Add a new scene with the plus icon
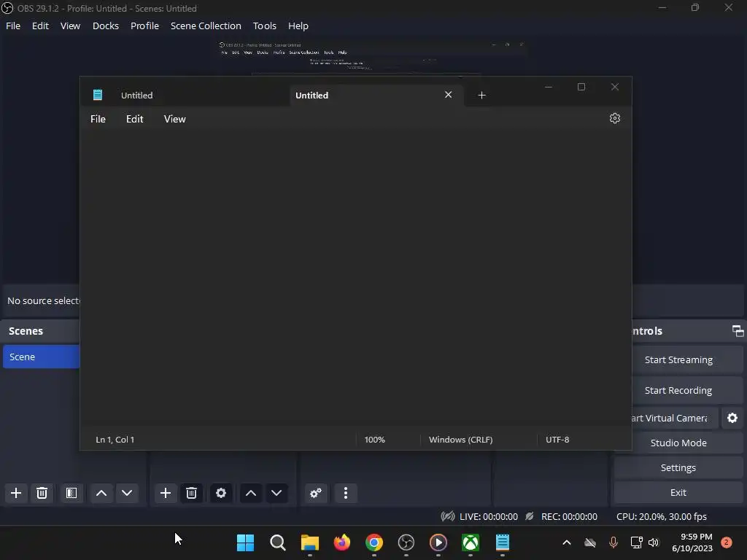This screenshot has height=560, width=747. pos(16,493)
